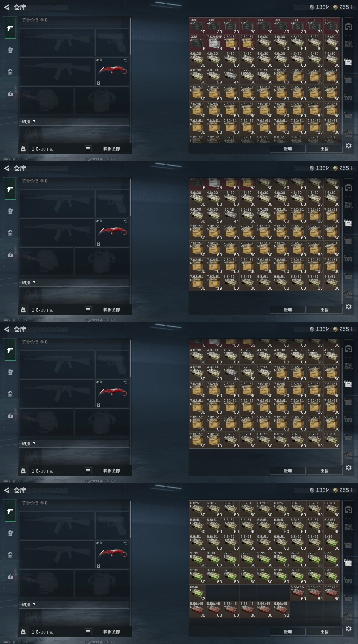Viewport: 358px width, 644px height.
Task: Click the 胸挂 question mark help, second screen
Action: (x=34, y=283)
